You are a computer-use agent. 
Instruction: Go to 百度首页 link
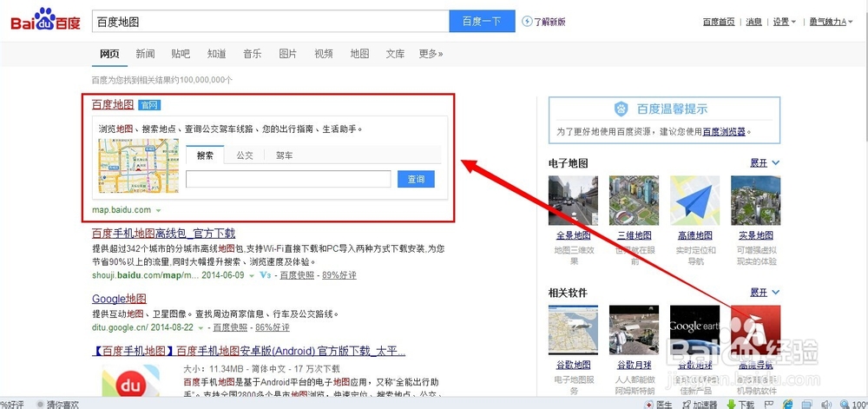click(719, 22)
